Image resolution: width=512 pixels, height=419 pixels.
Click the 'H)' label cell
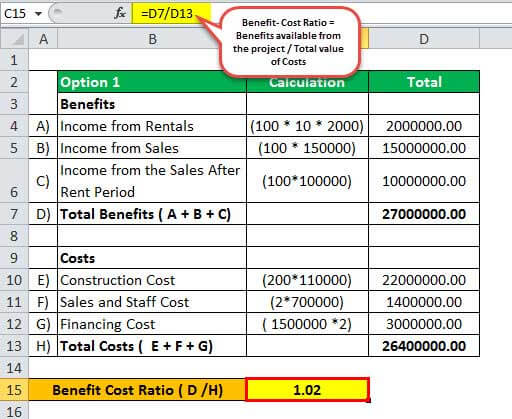pos(43,346)
